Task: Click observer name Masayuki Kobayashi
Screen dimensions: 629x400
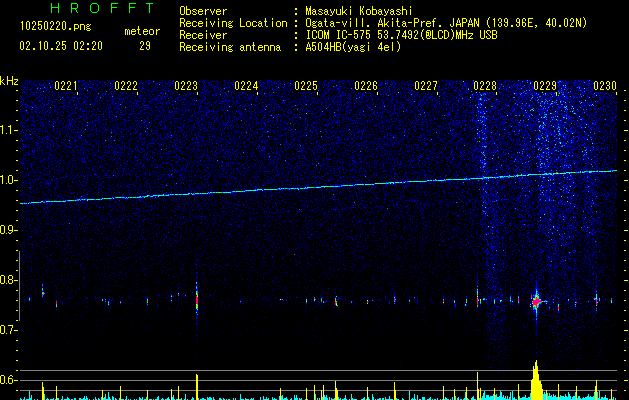Action: pyautogui.click(x=359, y=11)
